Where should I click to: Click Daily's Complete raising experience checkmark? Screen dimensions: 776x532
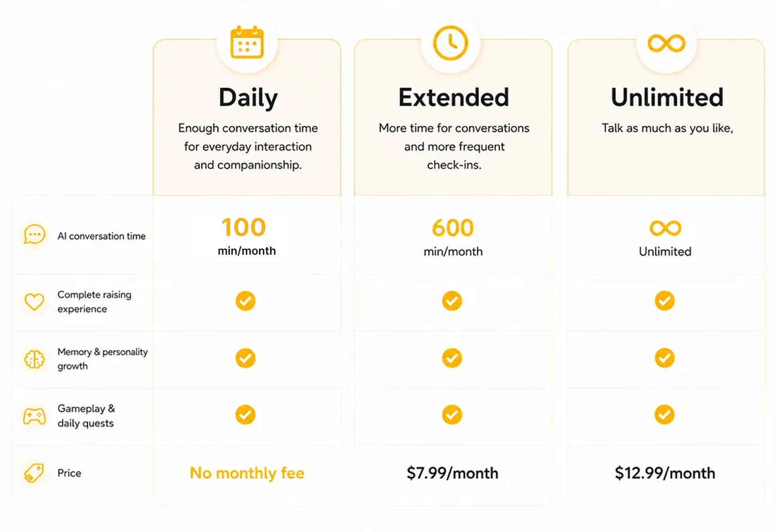pyautogui.click(x=246, y=301)
